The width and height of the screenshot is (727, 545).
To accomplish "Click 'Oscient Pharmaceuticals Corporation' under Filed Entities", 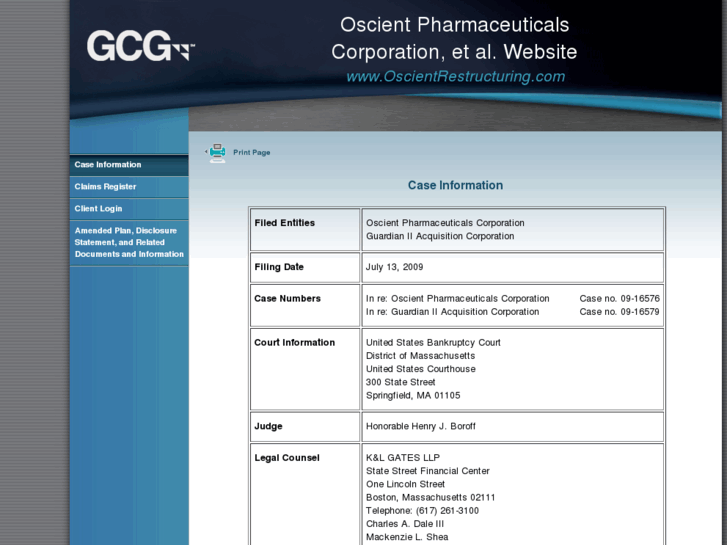I will coord(445,223).
